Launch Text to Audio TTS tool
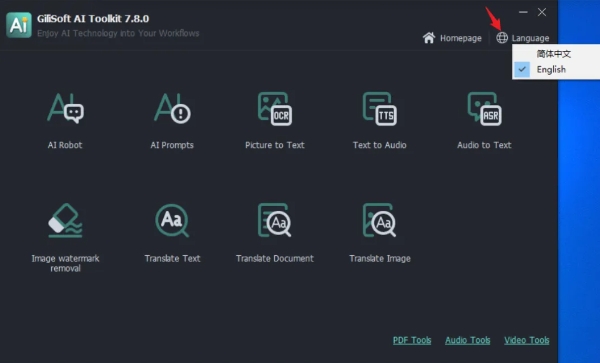 pos(380,120)
